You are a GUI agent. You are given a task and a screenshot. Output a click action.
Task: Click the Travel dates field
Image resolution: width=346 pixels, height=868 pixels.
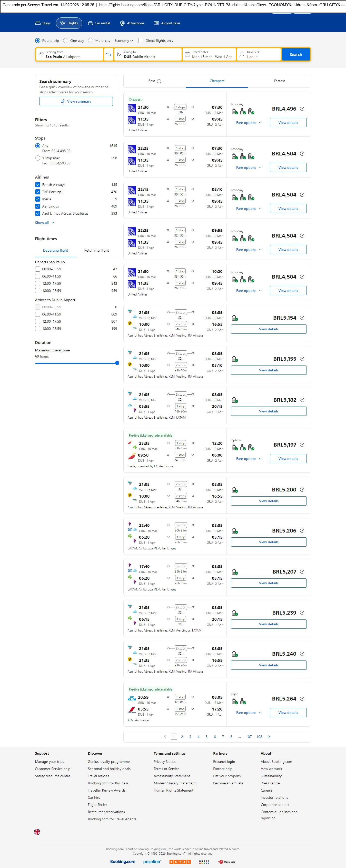point(209,55)
